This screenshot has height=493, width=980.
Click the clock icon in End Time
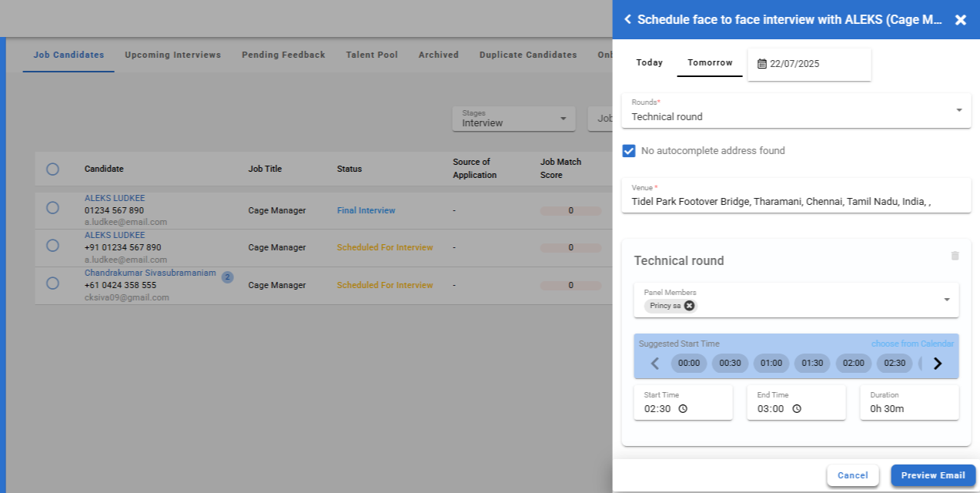point(796,409)
